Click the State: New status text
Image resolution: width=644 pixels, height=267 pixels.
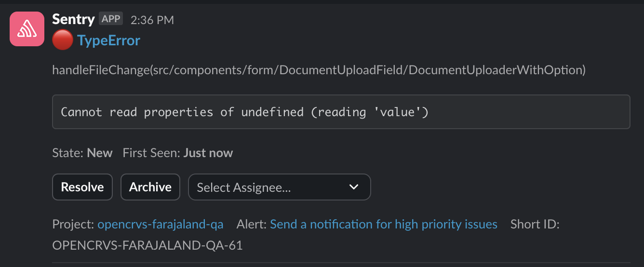click(82, 153)
